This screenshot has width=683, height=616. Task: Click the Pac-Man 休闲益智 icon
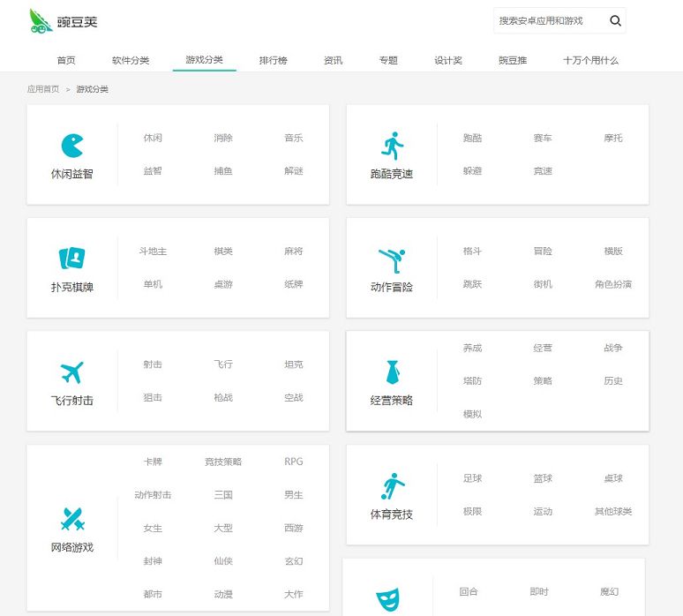(72, 145)
